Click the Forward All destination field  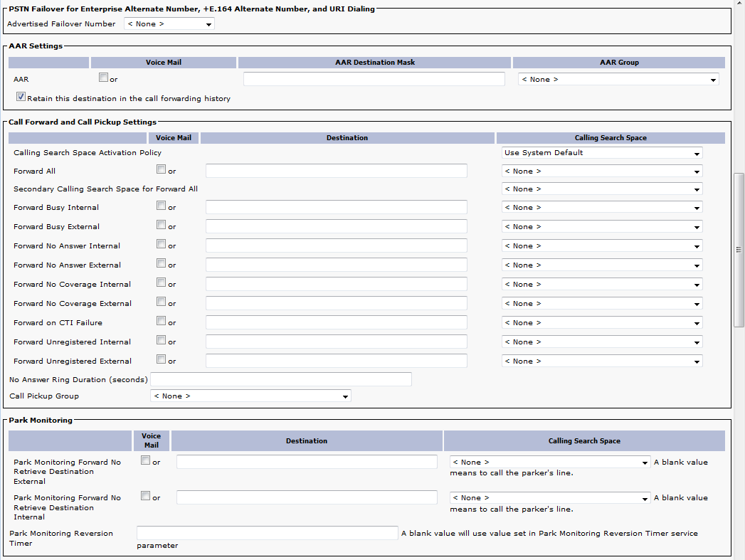click(336, 171)
